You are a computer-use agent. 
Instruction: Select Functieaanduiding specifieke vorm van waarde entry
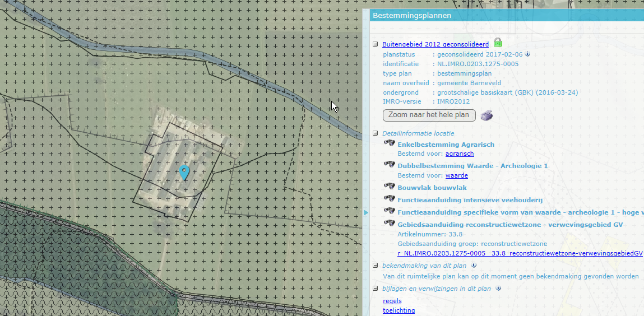tap(520, 212)
